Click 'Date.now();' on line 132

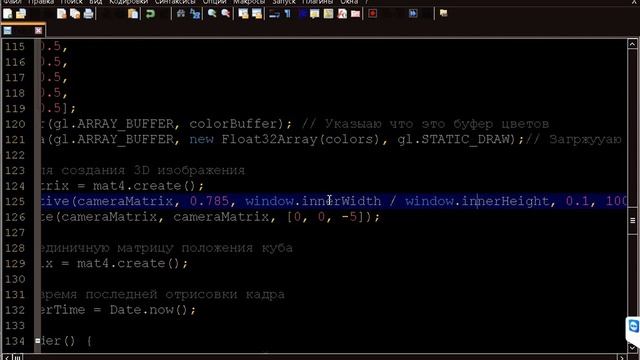click(153, 310)
